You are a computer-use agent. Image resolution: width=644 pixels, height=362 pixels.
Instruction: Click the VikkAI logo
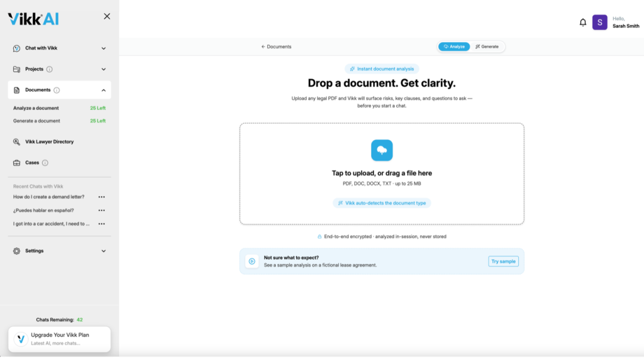[33, 19]
